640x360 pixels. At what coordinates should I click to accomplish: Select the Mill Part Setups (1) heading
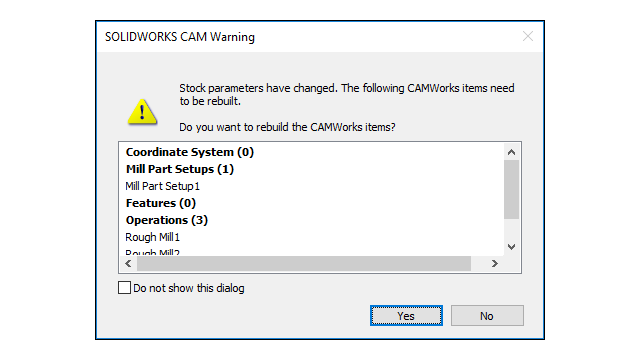pyautogui.click(x=180, y=169)
